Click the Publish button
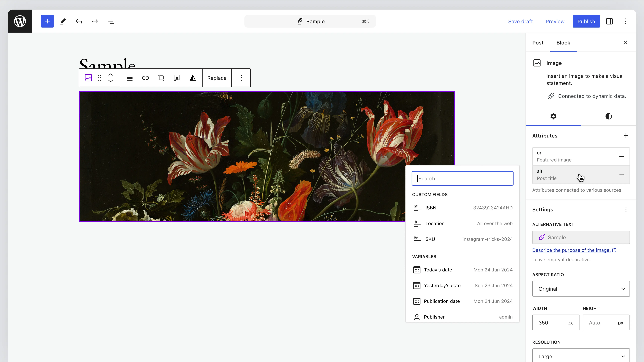The image size is (644, 362). pyautogui.click(x=586, y=21)
